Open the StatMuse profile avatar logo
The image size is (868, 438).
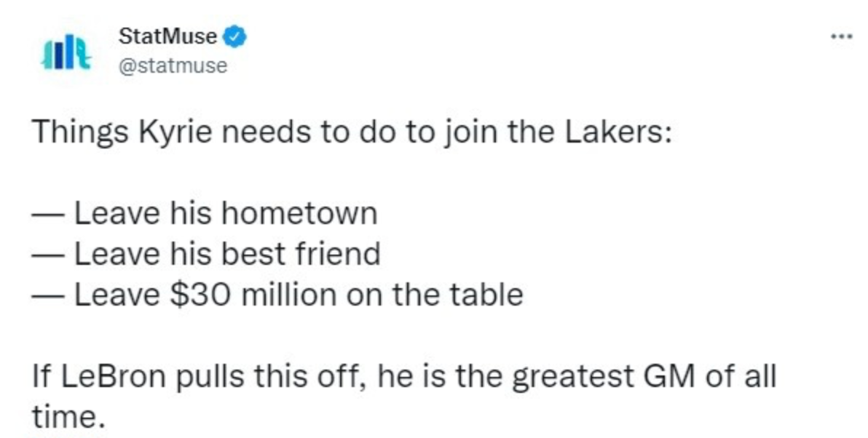(x=66, y=52)
